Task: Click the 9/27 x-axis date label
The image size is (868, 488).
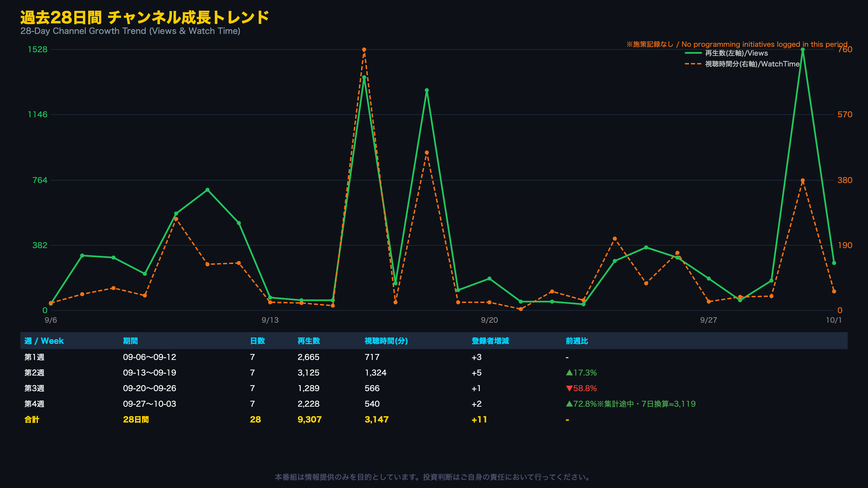Action: point(709,320)
